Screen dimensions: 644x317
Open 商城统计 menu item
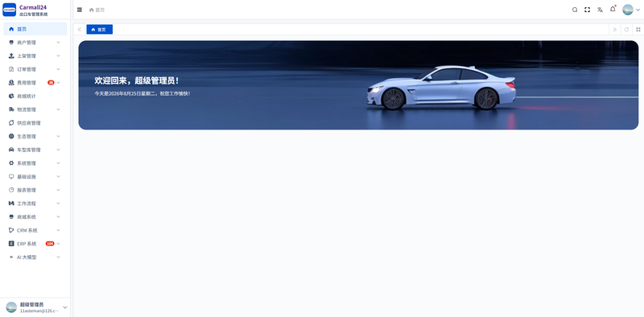coord(35,96)
